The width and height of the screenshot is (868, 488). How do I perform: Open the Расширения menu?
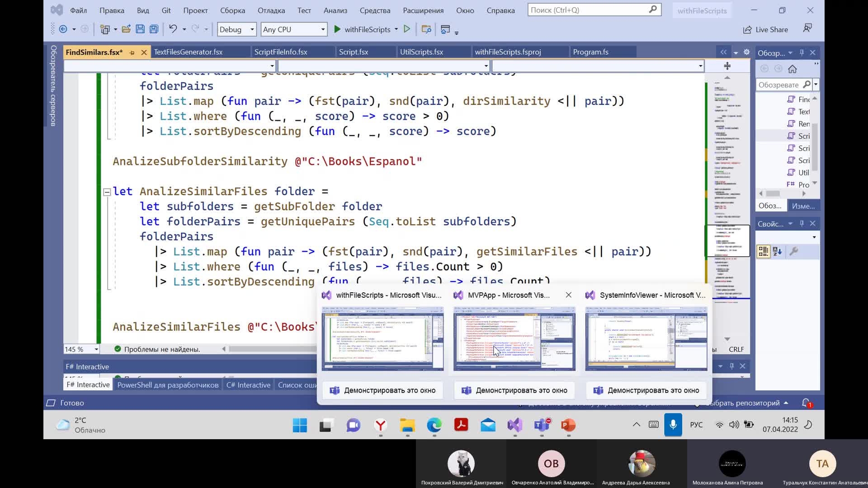pyautogui.click(x=423, y=10)
